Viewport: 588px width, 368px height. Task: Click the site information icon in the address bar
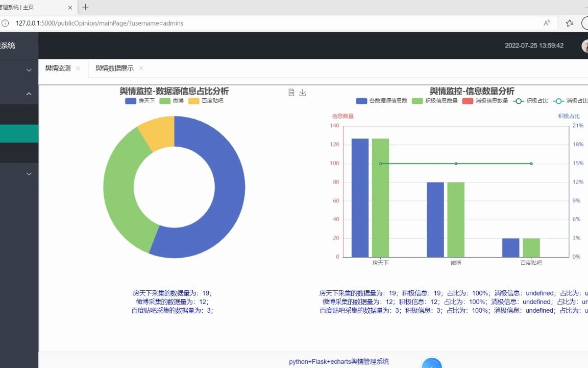(x=5, y=23)
